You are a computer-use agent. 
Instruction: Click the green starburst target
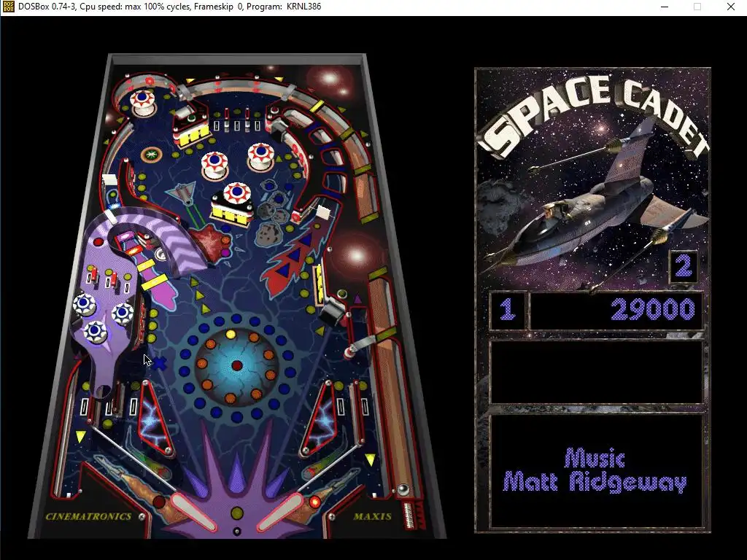coord(152,155)
